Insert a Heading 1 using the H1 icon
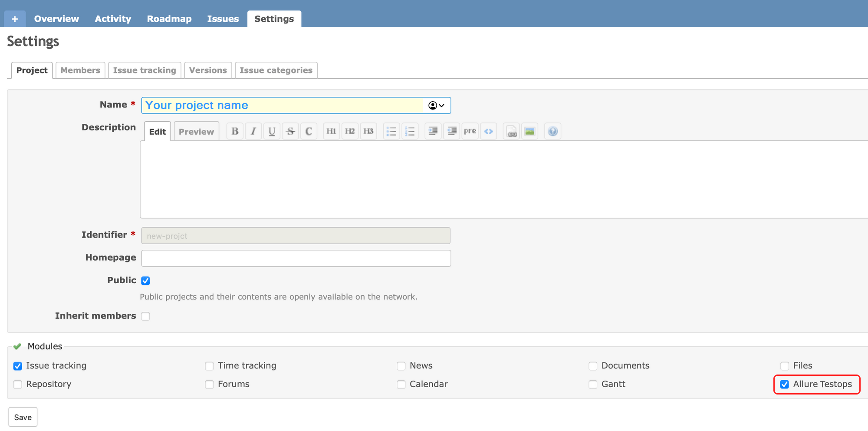The width and height of the screenshot is (868, 431). click(x=331, y=131)
